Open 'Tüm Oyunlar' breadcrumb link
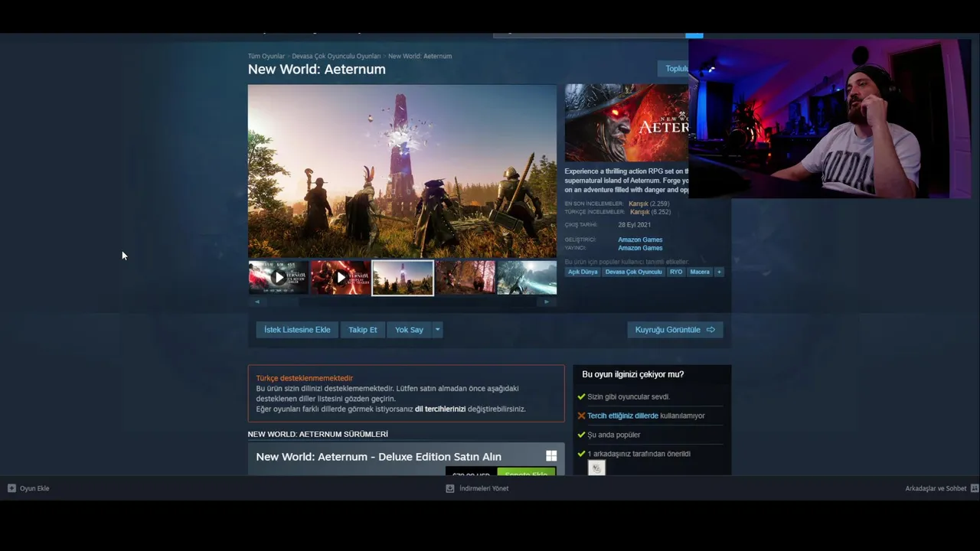 pyautogui.click(x=266, y=56)
